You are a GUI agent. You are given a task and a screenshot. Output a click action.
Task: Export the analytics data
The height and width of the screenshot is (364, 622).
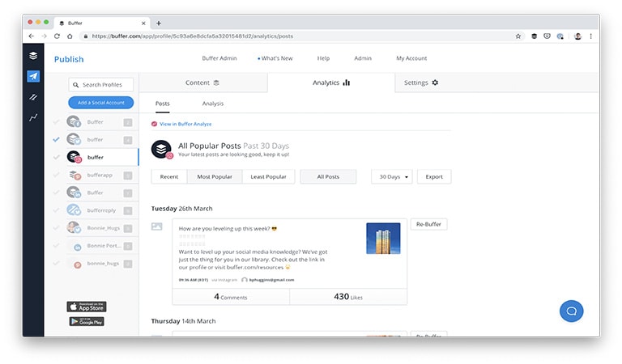click(434, 176)
